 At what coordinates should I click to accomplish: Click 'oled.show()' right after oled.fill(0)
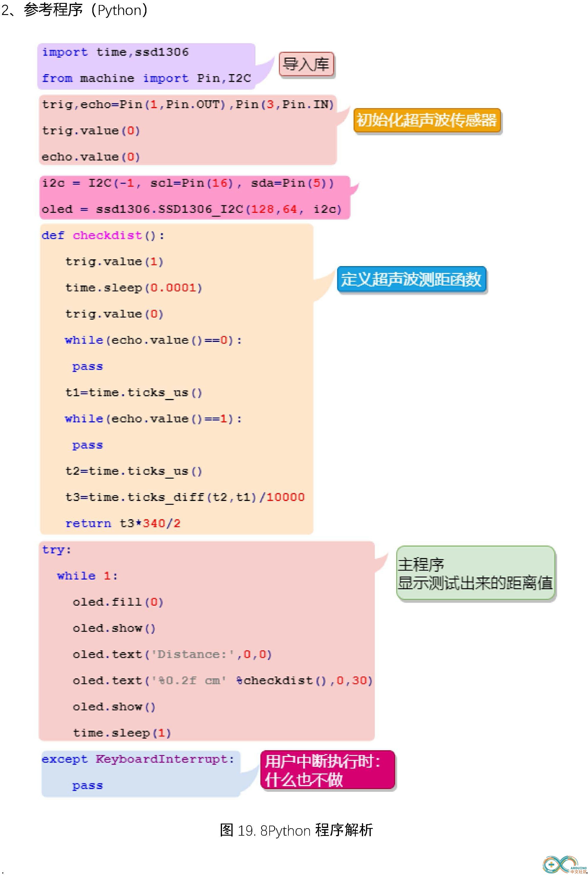pyautogui.click(x=114, y=628)
